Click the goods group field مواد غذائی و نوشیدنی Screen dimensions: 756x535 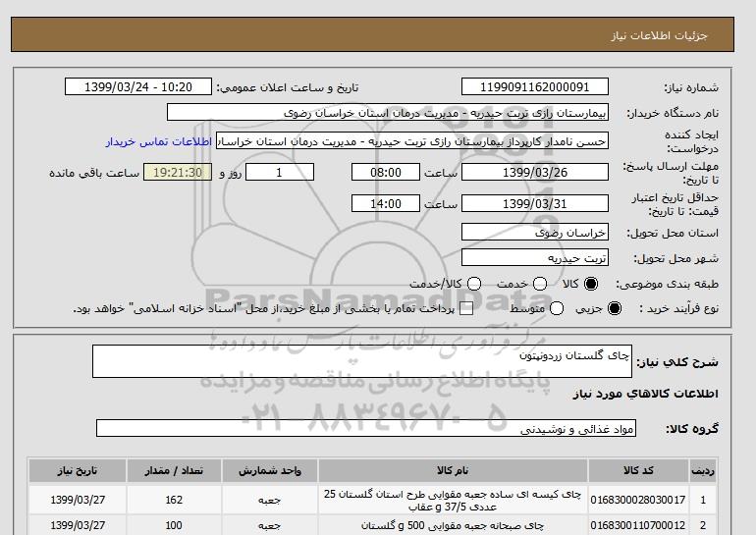(x=366, y=428)
